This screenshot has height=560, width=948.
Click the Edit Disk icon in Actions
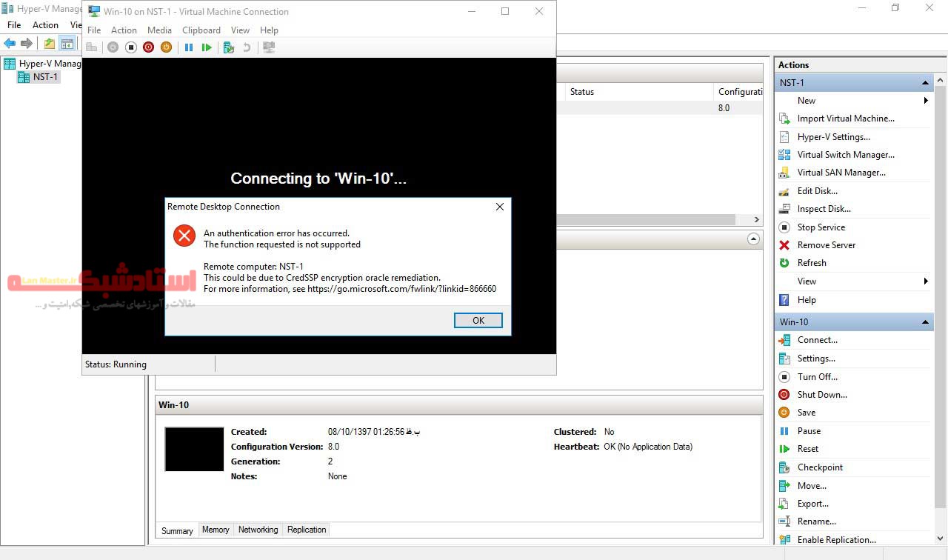[784, 191]
